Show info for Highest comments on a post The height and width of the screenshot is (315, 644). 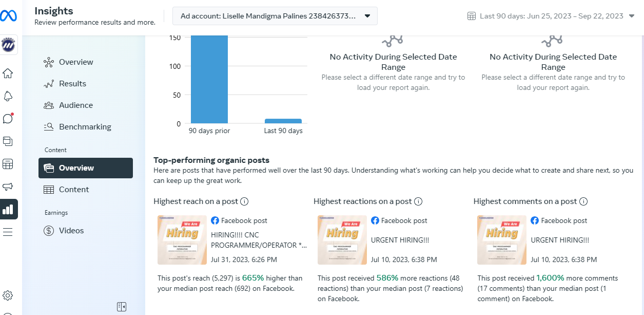click(583, 201)
